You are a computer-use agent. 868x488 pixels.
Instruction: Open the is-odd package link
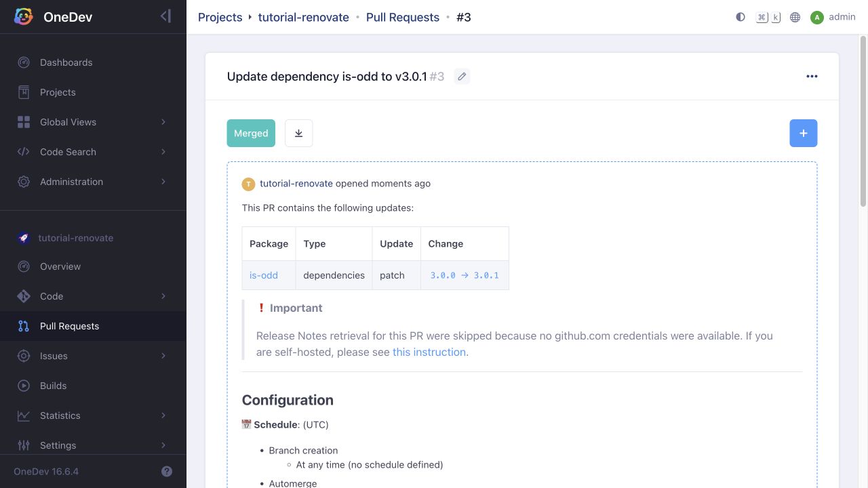(264, 275)
